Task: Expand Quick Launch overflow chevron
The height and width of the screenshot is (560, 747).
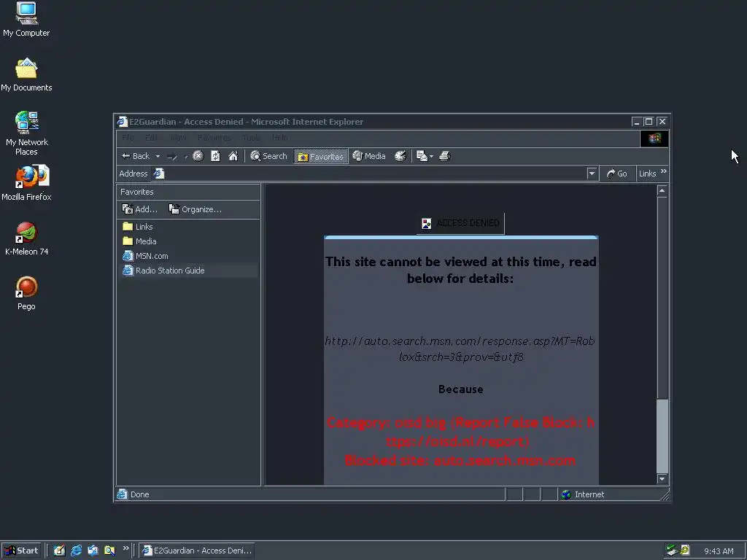Action: (125, 548)
